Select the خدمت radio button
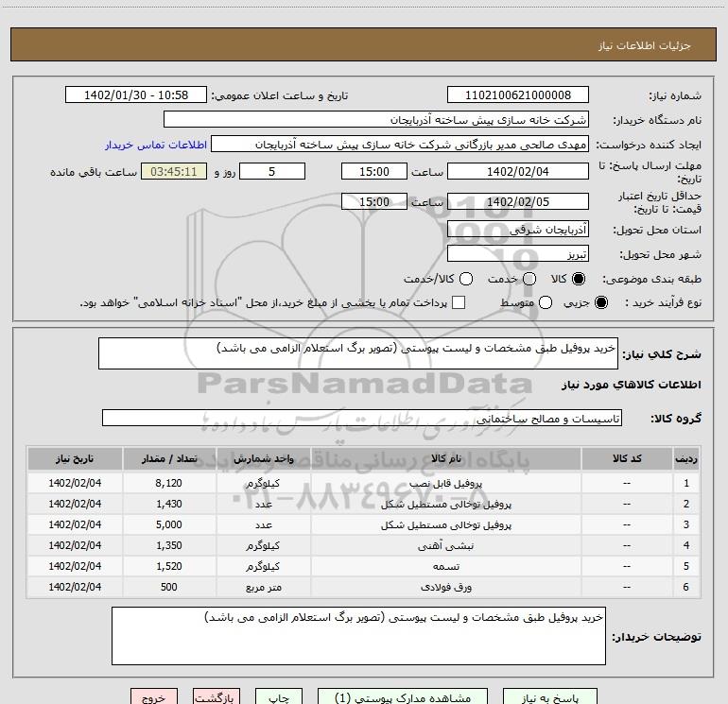728x704 pixels. tap(529, 279)
